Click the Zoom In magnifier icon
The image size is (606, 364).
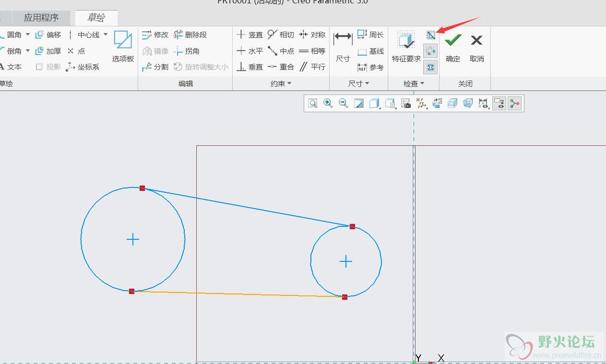pyautogui.click(x=328, y=103)
